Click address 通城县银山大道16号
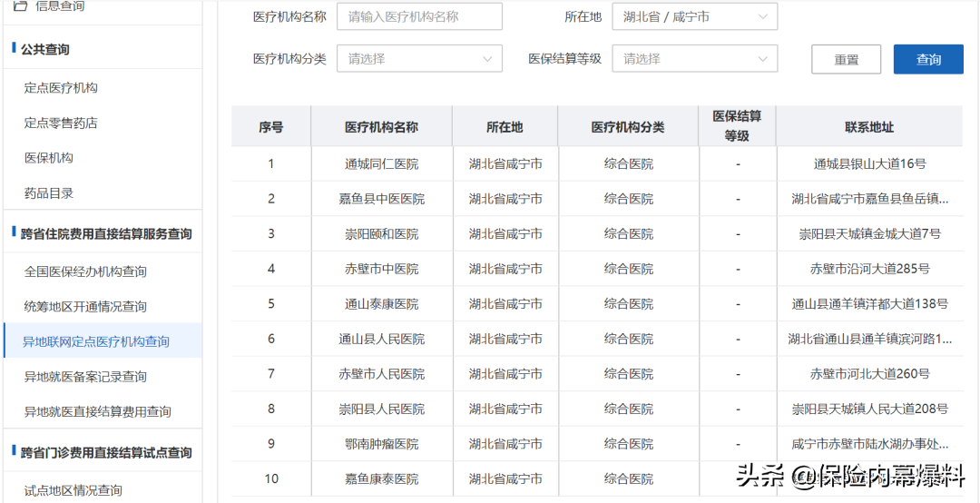The image size is (980, 503). pyautogui.click(x=869, y=164)
